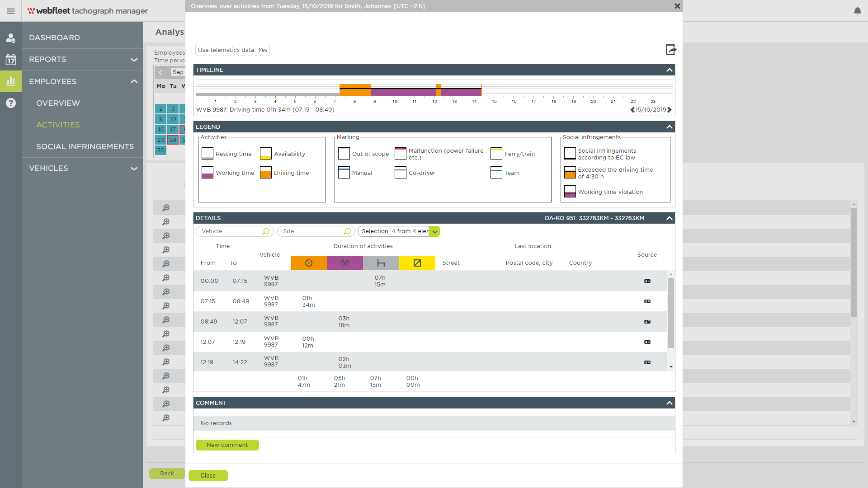The width and height of the screenshot is (868, 488).
Task: Collapse the LEGEND section
Action: [669, 127]
